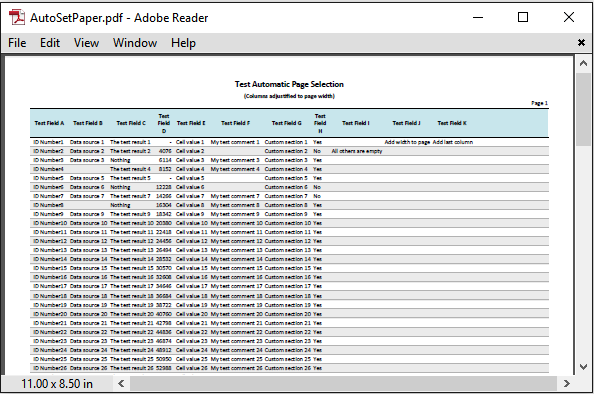This screenshot has width=594, height=394.
Task: Click the cell ID Number10
Action: (x=50, y=223)
